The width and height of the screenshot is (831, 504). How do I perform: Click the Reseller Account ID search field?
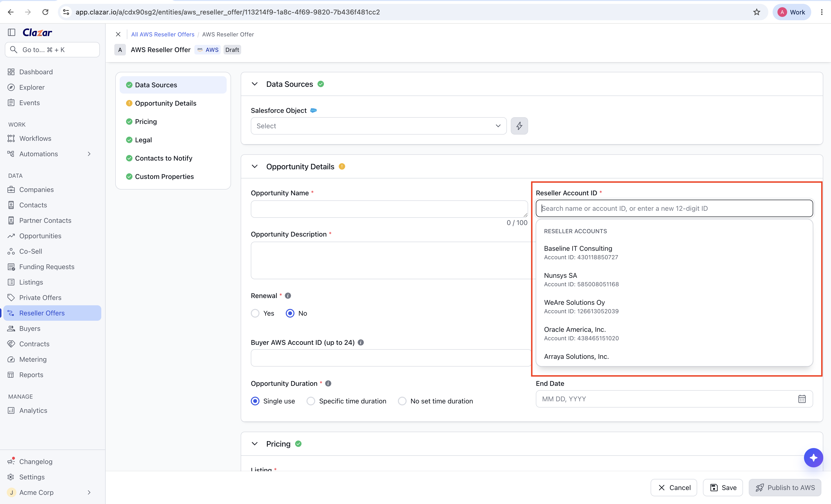coord(674,208)
